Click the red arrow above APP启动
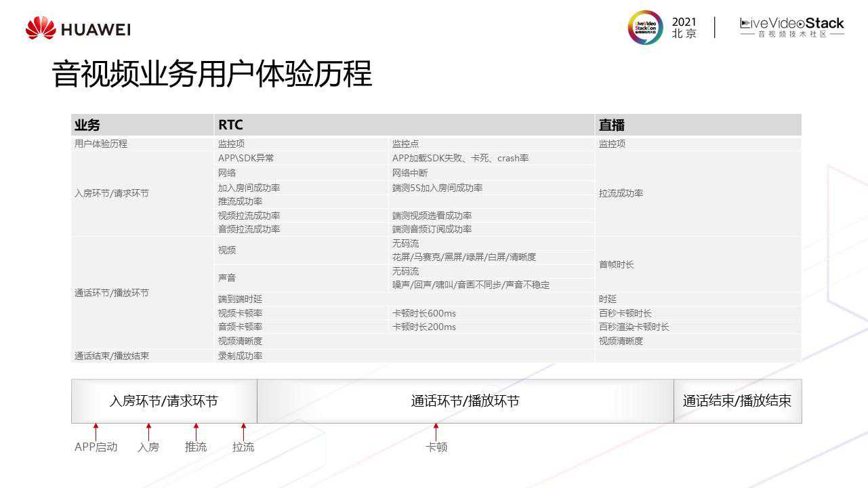Image resolution: width=868 pixels, height=488 pixels. point(96,432)
